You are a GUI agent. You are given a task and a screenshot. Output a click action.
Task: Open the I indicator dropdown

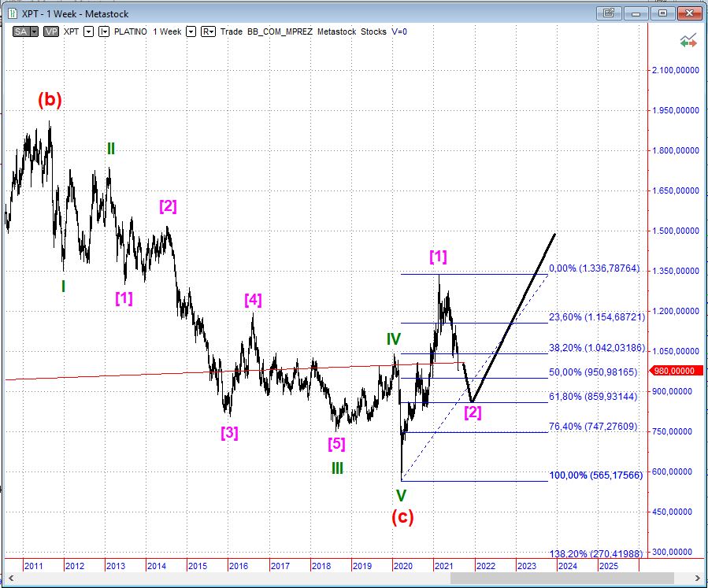click(104, 31)
